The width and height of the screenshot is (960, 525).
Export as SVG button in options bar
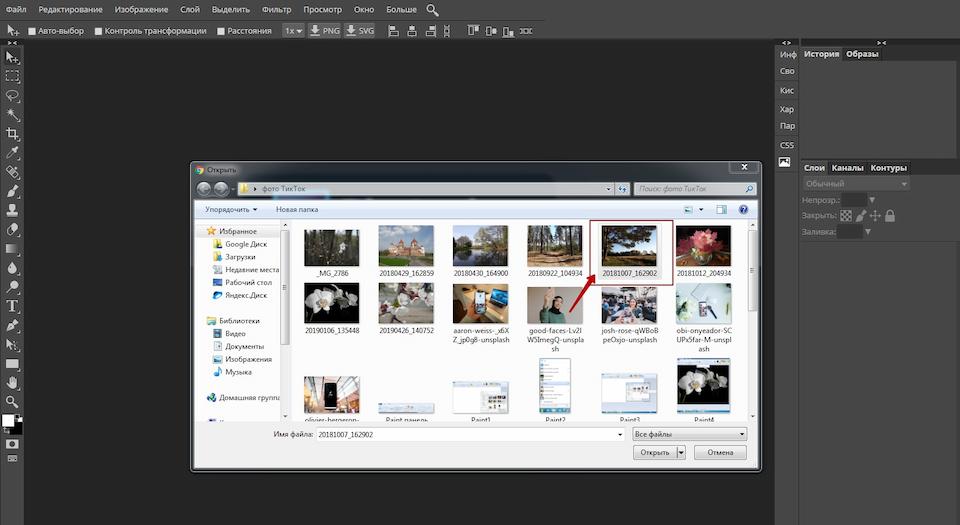[359, 31]
